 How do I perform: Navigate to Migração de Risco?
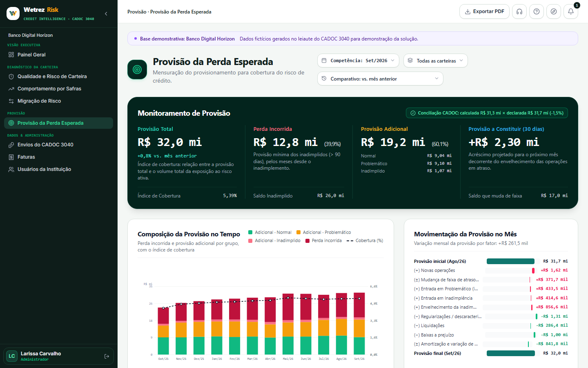tap(58, 101)
